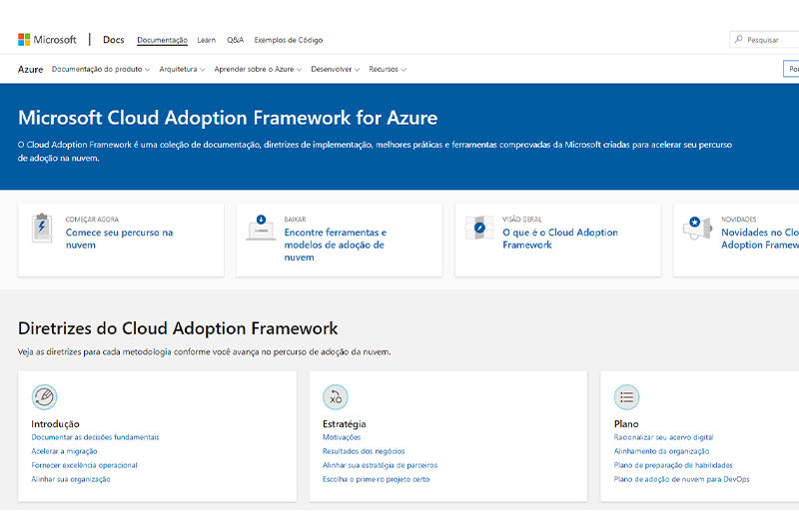Image resolution: width=799 pixels, height=532 pixels.
Task: Open the Learn tab
Action: coord(207,40)
